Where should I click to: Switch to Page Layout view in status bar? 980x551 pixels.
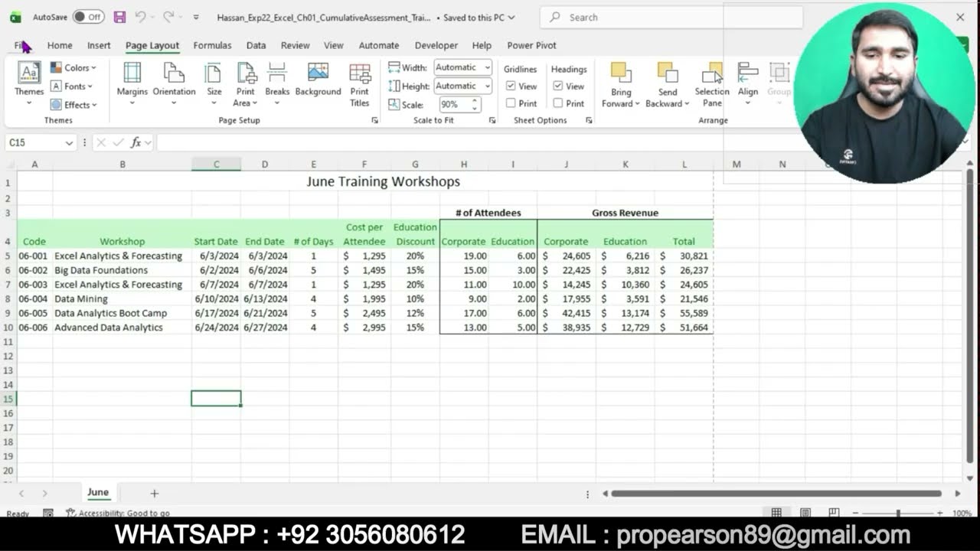click(805, 513)
